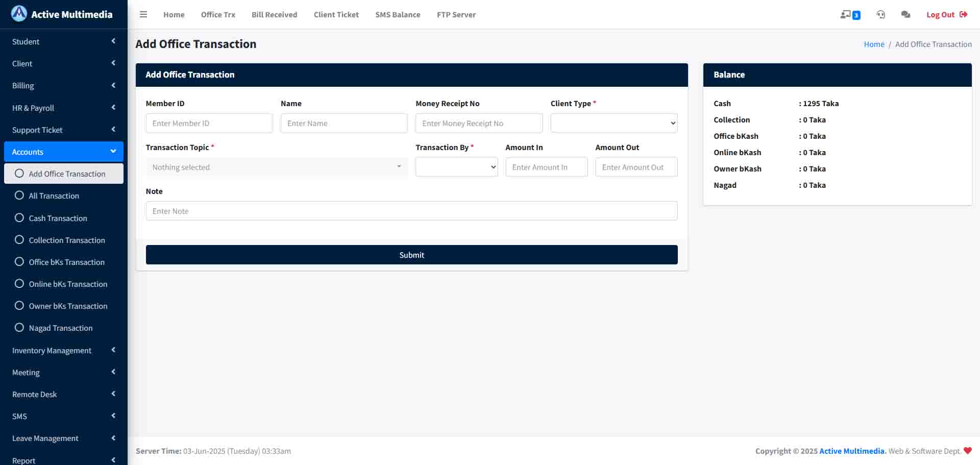This screenshot has height=465, width=980.
Task: Open the Meeting sidebar menu
Action: (64, 372)
